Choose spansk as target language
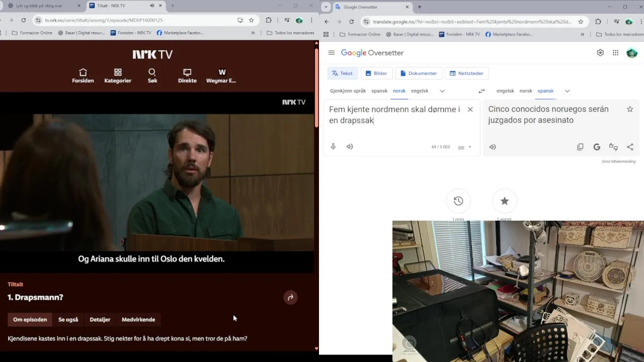644x362 pixels. [545, 91]
